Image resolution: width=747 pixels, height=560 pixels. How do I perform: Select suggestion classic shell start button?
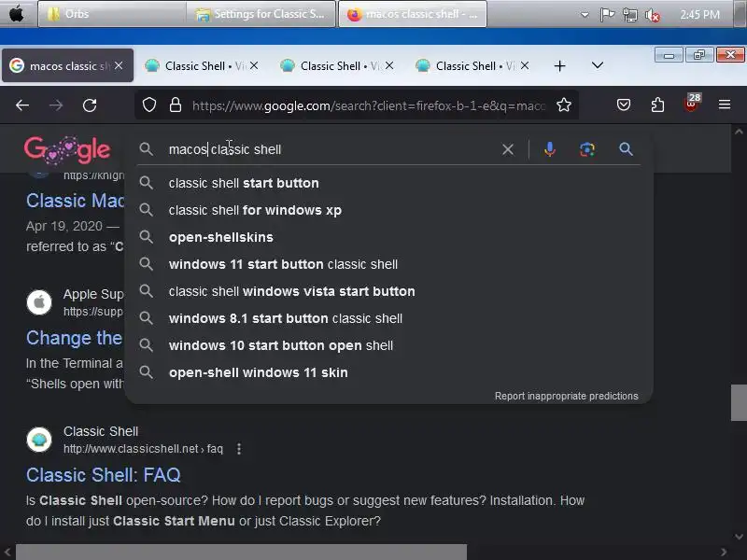388,183
